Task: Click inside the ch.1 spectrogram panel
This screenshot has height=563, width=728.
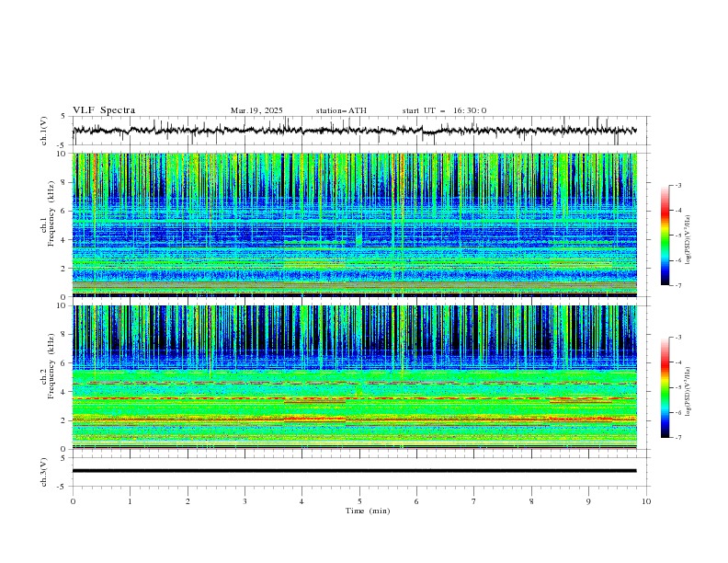Action: [x=354, y=224]
